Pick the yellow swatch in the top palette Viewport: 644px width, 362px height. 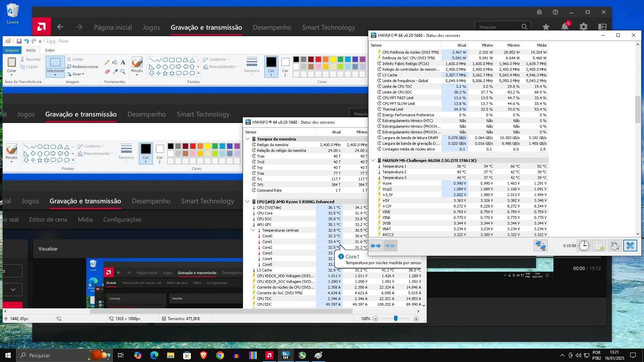pos(333,60)
